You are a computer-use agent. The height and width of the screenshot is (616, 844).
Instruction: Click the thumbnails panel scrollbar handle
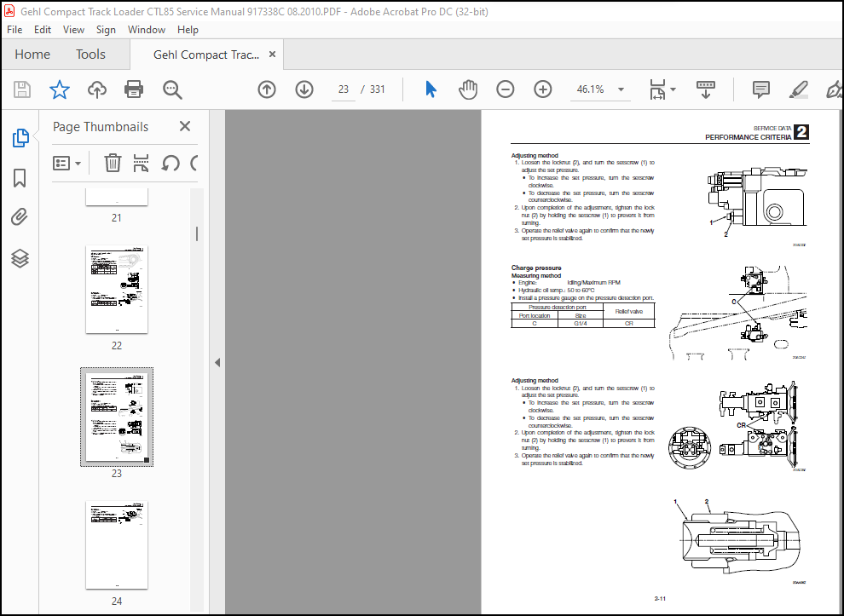coord(197,233)
